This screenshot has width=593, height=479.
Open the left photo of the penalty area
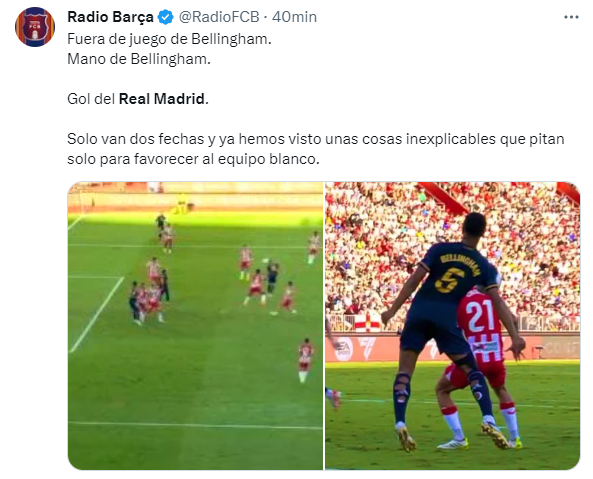coord(195,326)
